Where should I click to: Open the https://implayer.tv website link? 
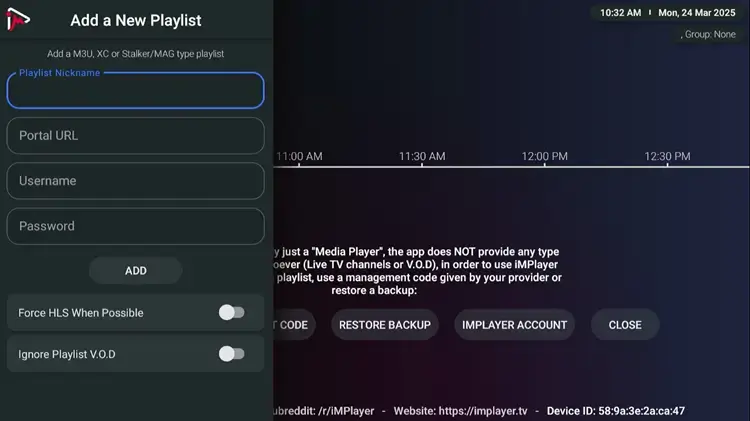click(x=483, y=411)
